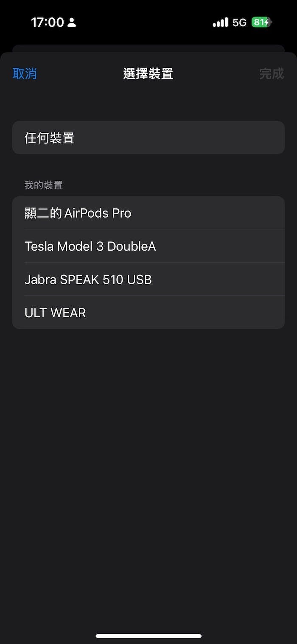
Task: Select Tesla Model 3 DoubleA device
Action: coord(148,246)
